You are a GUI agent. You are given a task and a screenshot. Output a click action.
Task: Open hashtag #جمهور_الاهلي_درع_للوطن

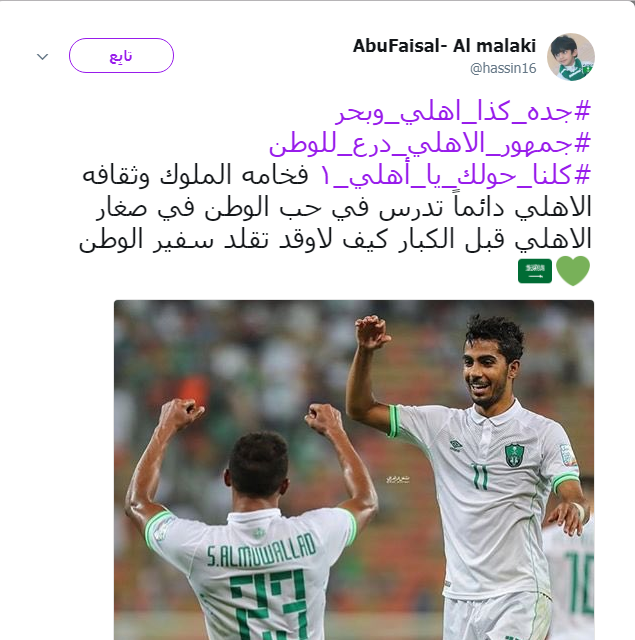click(x=430, y=144)
